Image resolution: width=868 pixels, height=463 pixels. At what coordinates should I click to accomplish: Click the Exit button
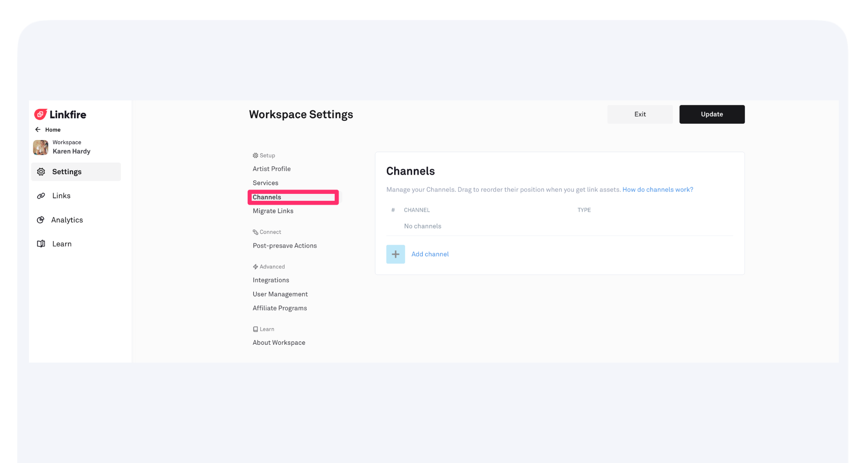coord(639,114)
